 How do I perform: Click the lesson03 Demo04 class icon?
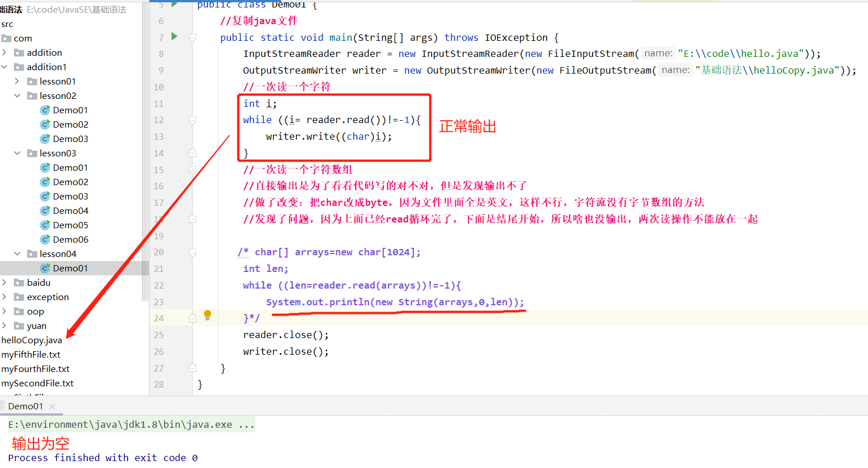[45, 210]
